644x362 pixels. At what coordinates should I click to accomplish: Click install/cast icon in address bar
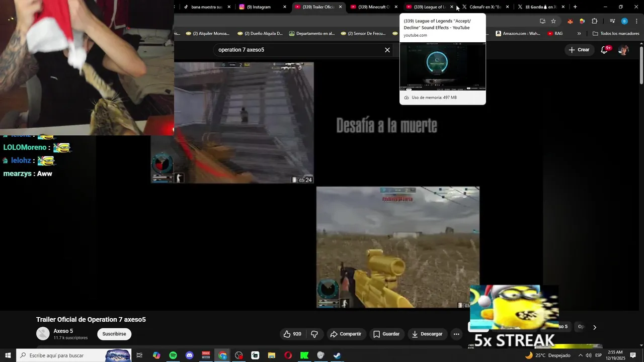(542, 21)
